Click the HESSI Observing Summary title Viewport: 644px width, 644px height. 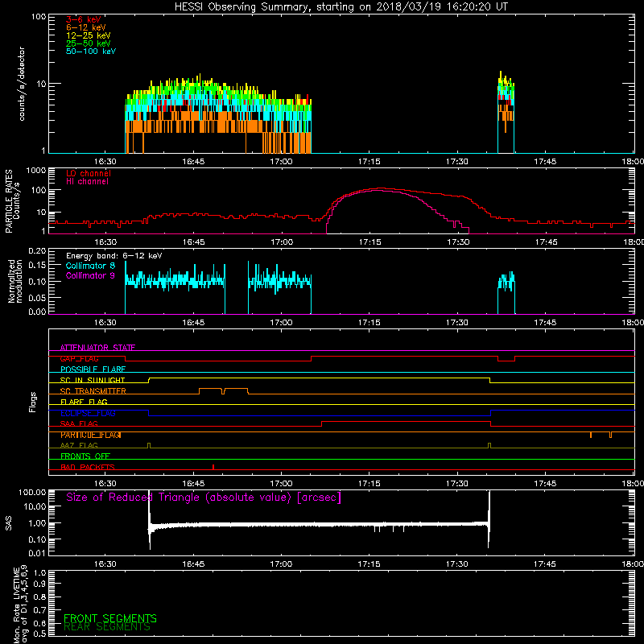tap(341, 7)
